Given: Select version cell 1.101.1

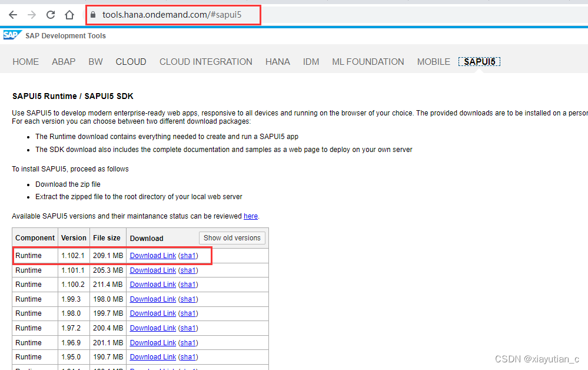Looking at the screenshot, I should (x=73, y=270).
